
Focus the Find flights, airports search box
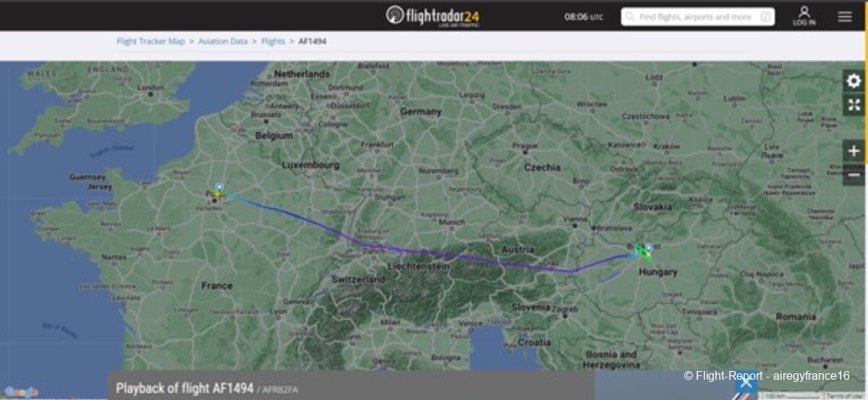coord(697,17)
